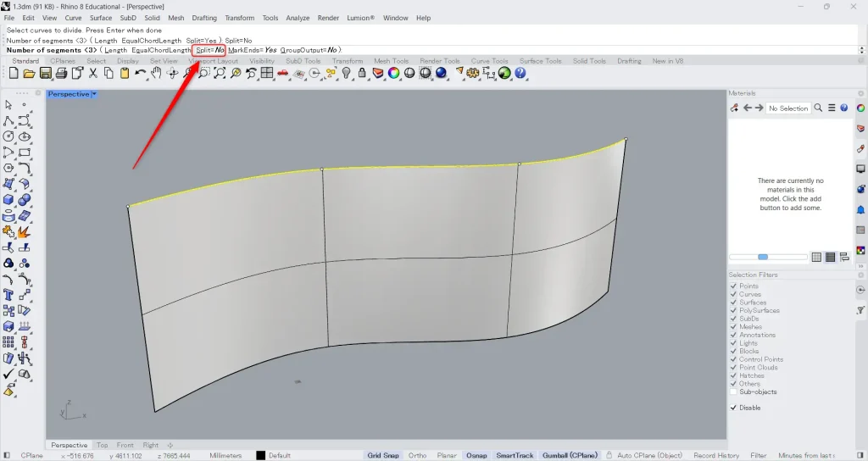This screenshot has width=868, height=461.
Task: Click the material back arrow button
Action: coord(748,108)
